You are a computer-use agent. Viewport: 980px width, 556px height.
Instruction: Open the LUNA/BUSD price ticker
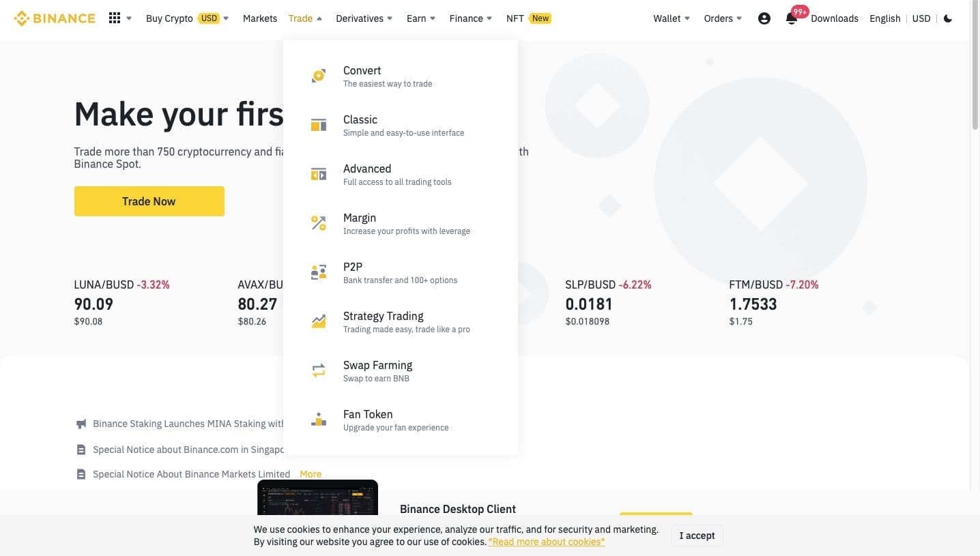pos(121,303)
